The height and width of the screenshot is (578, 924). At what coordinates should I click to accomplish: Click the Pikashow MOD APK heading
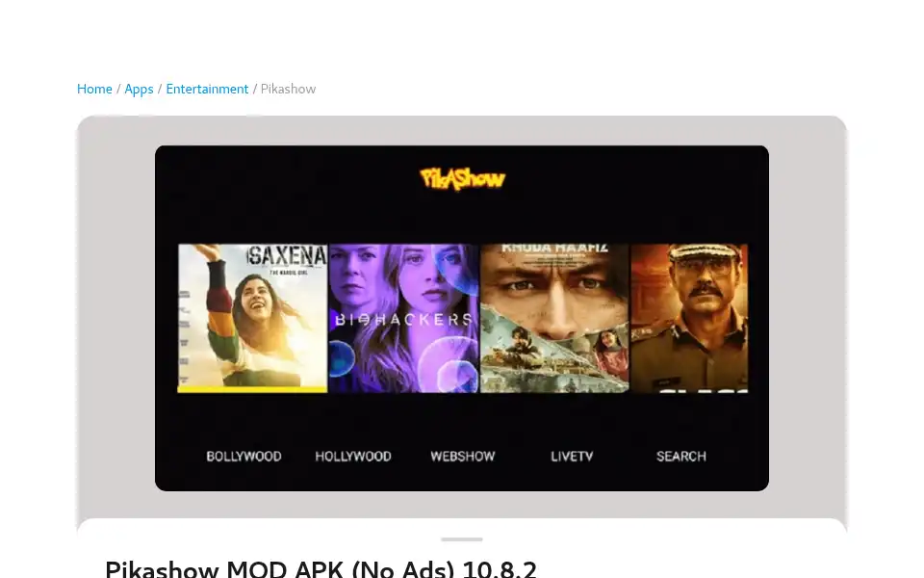coord(321,569)
